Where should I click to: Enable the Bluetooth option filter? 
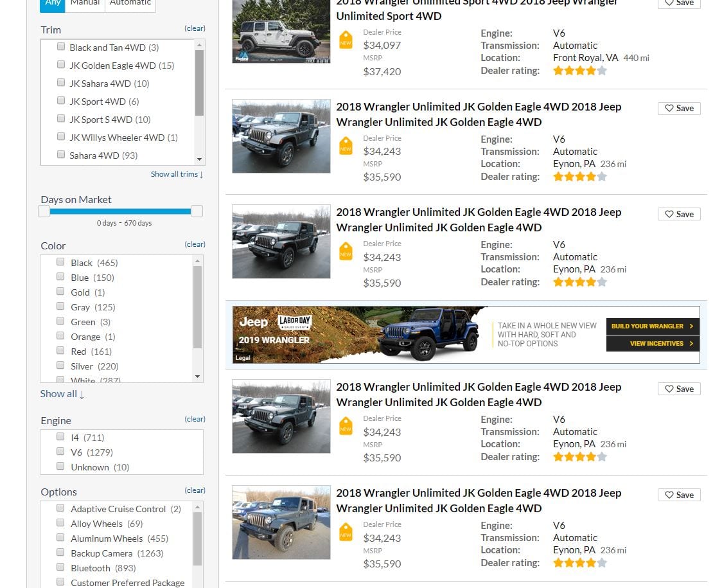tap(60, 567)
